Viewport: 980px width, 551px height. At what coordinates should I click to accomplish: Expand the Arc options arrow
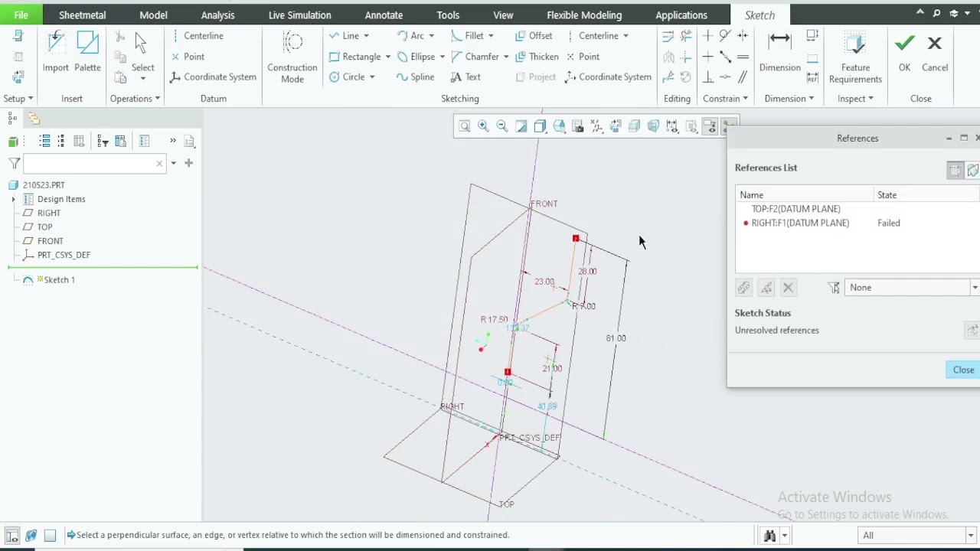click(x=431, y=36)
